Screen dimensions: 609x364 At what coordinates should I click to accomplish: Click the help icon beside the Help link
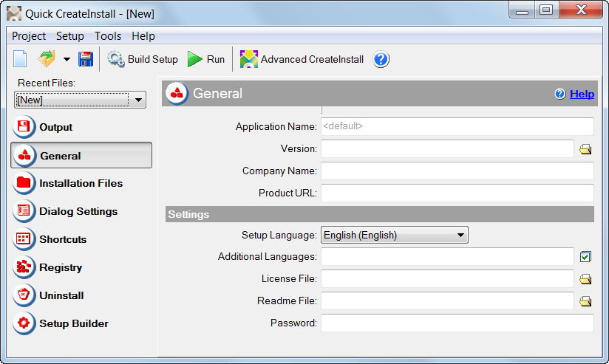click(x=559, y=94)
